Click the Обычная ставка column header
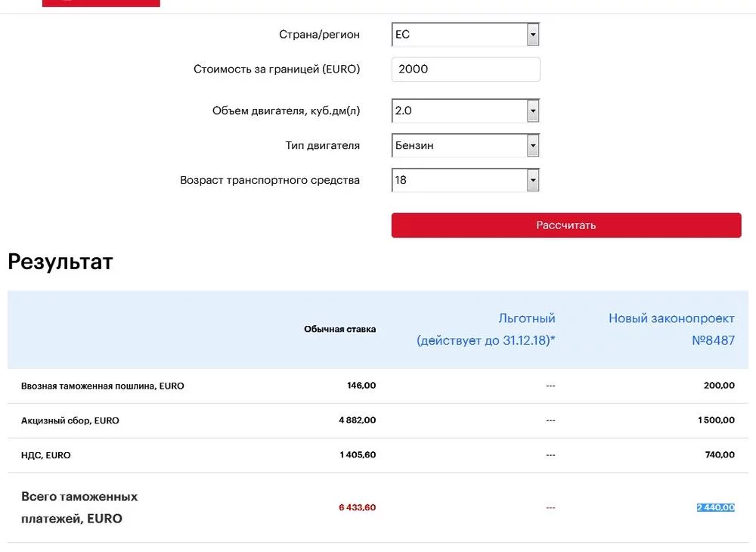The image size is (756, 552). (x=339, y=330)
